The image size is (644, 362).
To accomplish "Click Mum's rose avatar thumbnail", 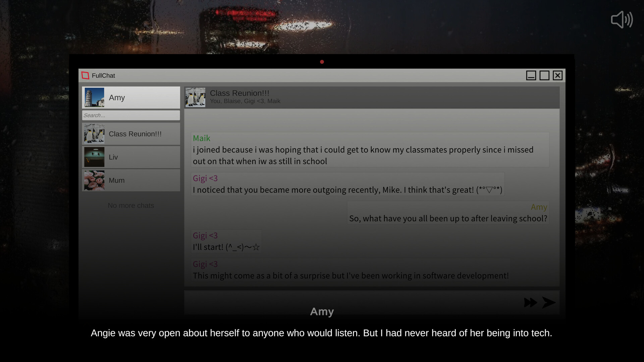I will [x=94, y=180].
